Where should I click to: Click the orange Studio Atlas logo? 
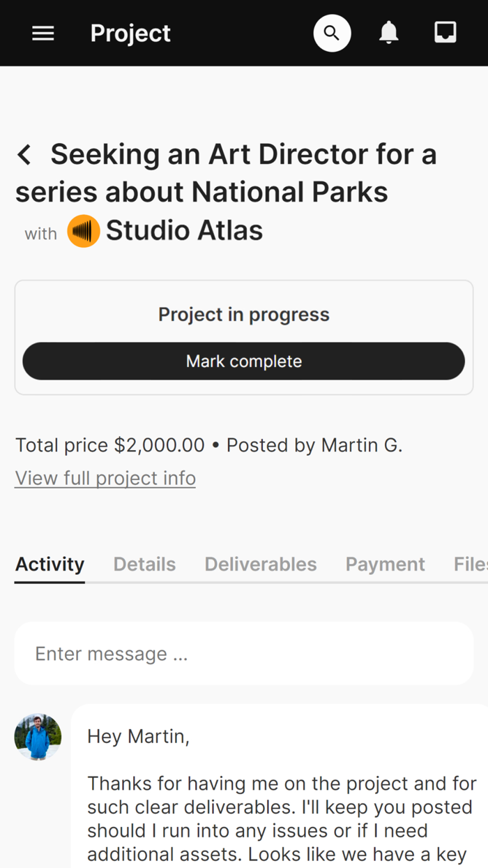tap(84, 231)
